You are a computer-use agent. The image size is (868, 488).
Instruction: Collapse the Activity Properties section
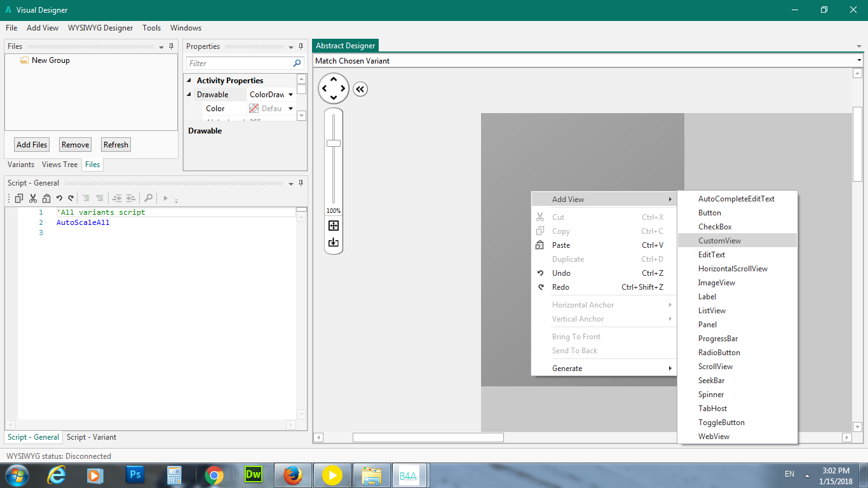(189, 81)
